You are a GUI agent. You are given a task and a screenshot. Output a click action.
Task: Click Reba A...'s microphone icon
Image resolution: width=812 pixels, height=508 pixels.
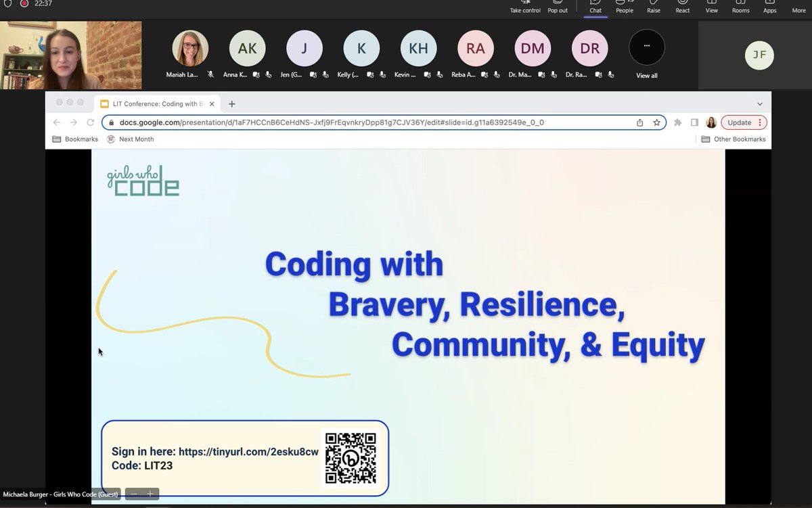tap(497, 75)
